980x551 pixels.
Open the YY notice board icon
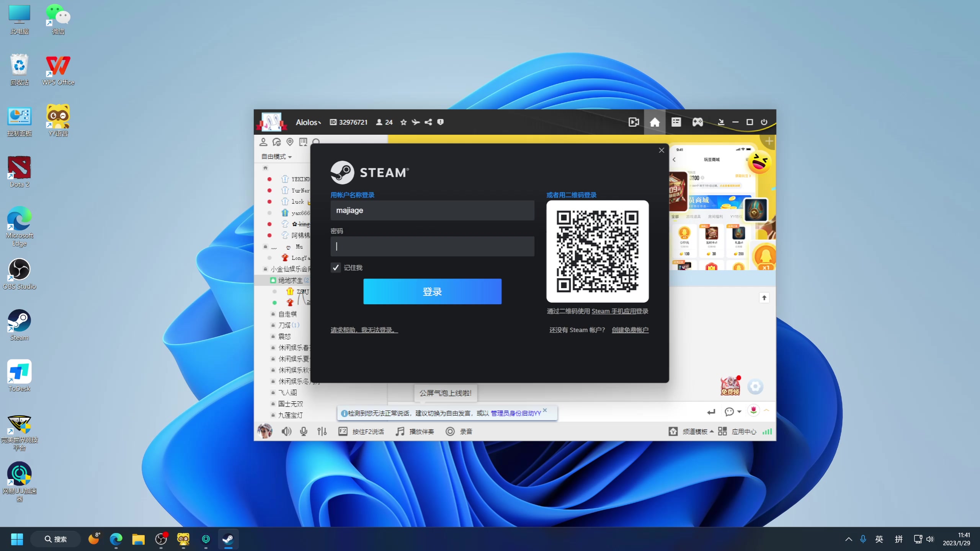tap(303, 142)
